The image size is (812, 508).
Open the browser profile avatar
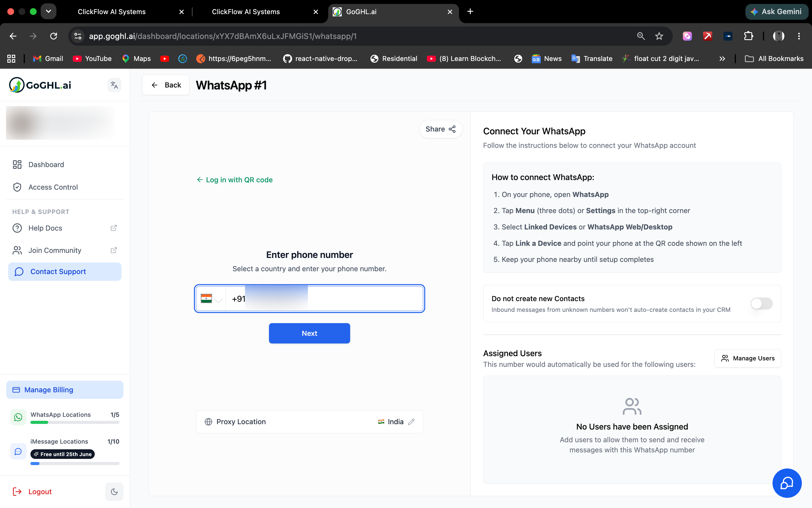coord(778,36)
